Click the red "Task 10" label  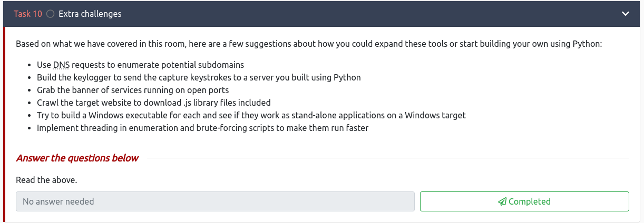[28, 14]
